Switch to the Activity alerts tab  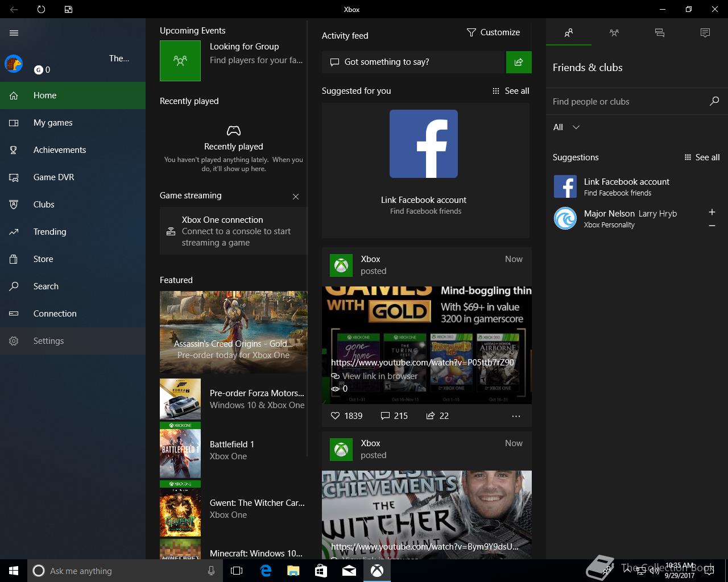(705, 33)
